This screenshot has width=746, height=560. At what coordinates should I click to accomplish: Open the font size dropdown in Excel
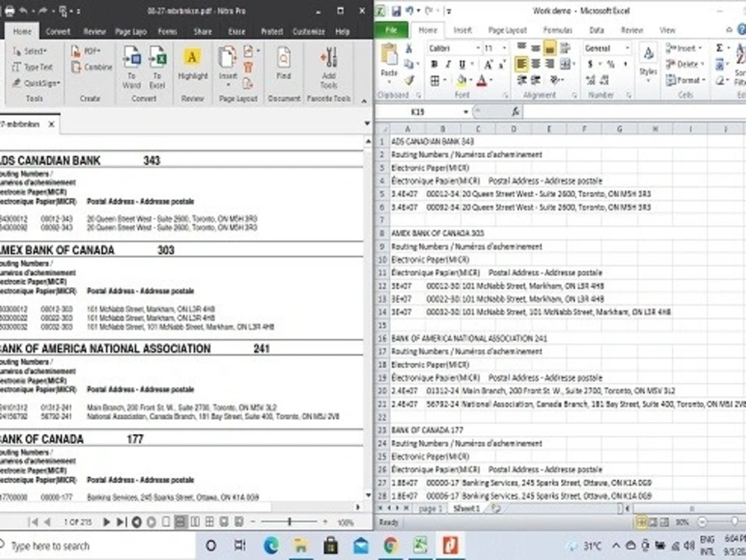(x=504, y=48)
